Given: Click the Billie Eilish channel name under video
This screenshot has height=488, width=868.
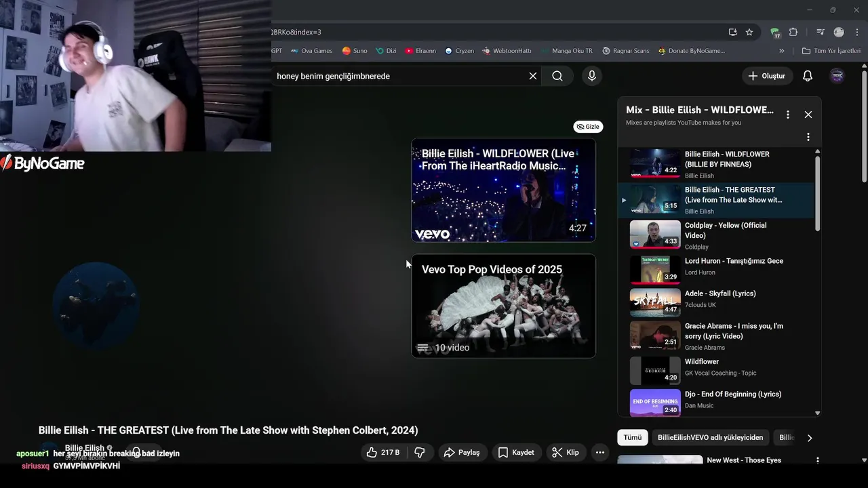Looking at the screenshot, I should pos(85,448).
